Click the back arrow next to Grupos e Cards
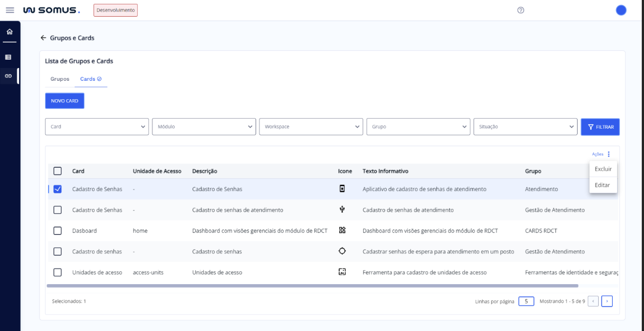The image size is (644, 331). (x=43, y=37)
